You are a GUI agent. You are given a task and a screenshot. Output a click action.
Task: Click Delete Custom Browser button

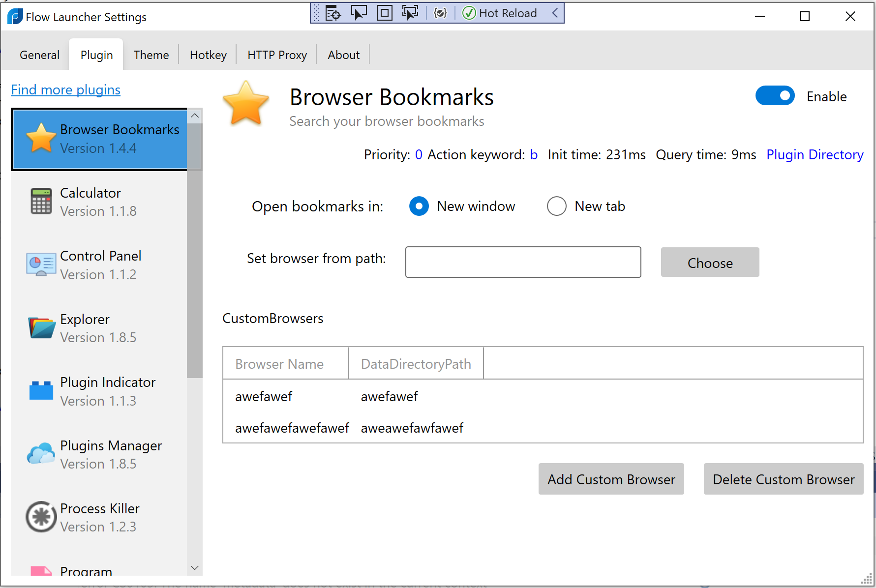coord(784,479)
